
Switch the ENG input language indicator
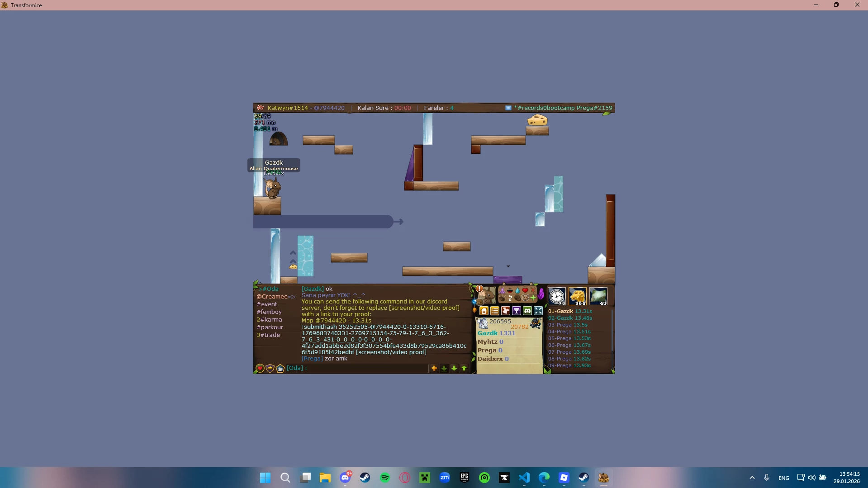pyautogui.click(x=784, y=478)
